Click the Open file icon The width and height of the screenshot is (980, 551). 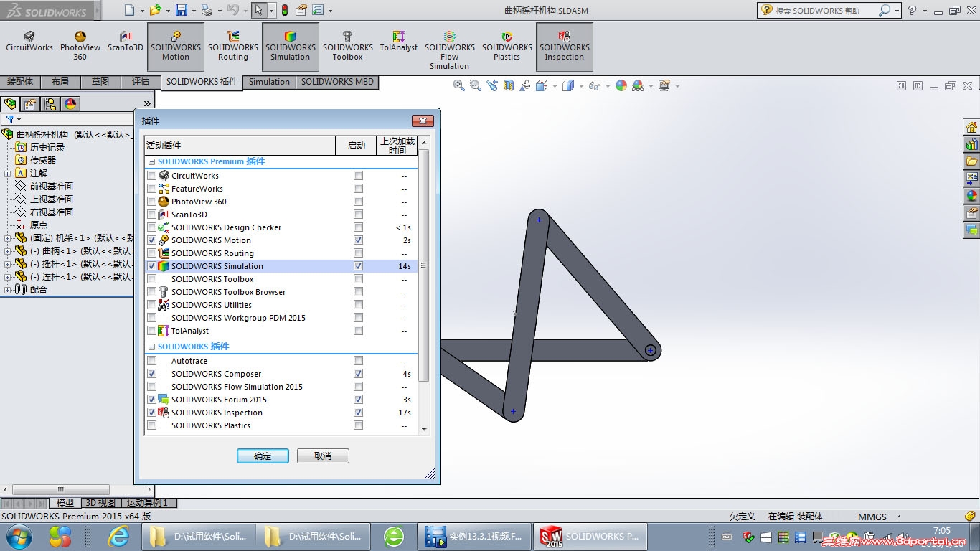(156, 10)
